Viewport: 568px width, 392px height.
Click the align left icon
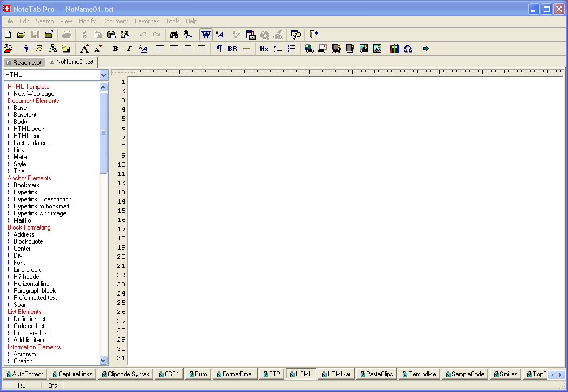coord(160,49)
